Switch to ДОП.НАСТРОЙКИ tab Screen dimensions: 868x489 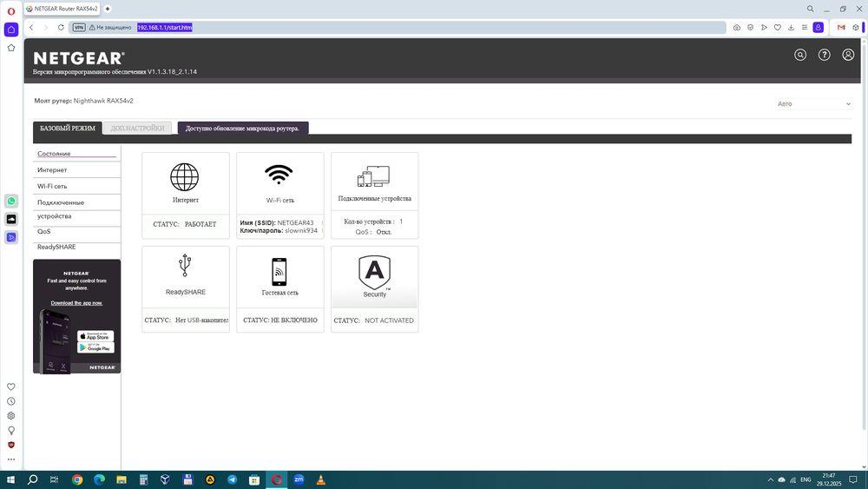[x=138, y=128]
